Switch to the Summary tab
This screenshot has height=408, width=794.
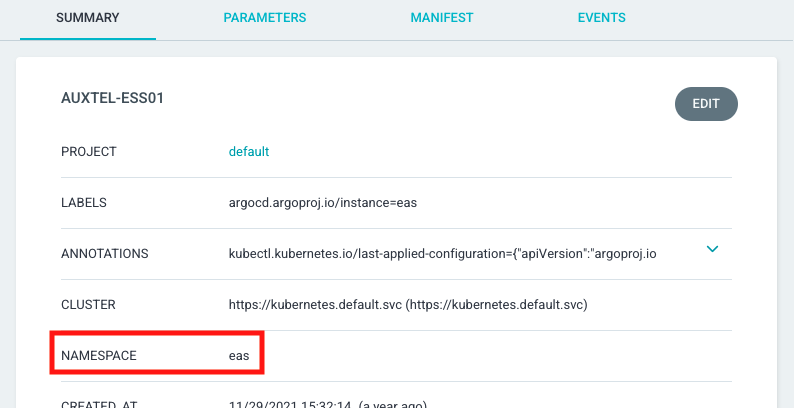pyautogui.click(x=88, y=18)
